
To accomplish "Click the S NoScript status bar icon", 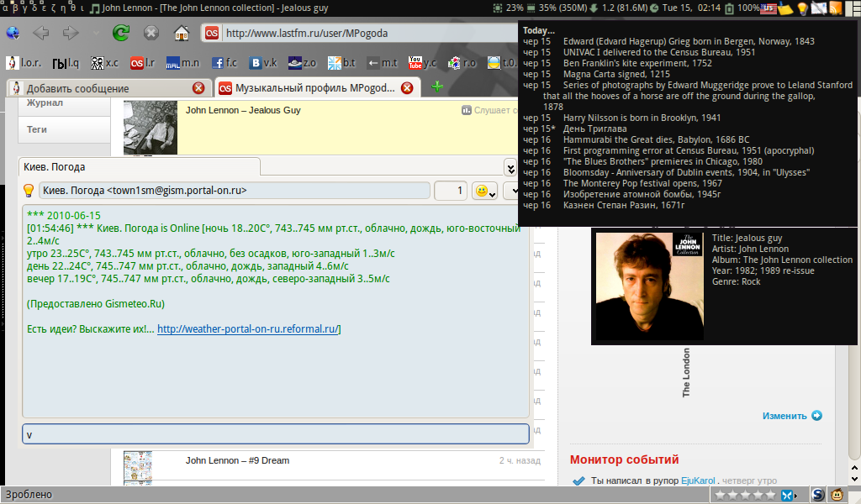I will 817,495.
